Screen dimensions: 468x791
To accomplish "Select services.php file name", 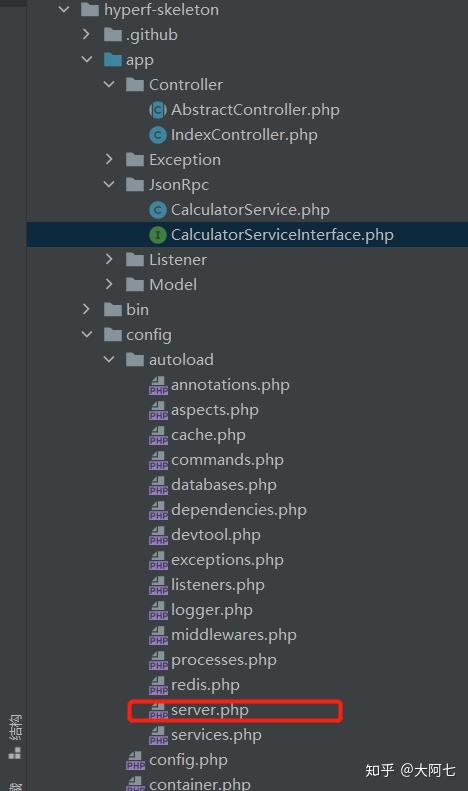I will pos(216,735).
